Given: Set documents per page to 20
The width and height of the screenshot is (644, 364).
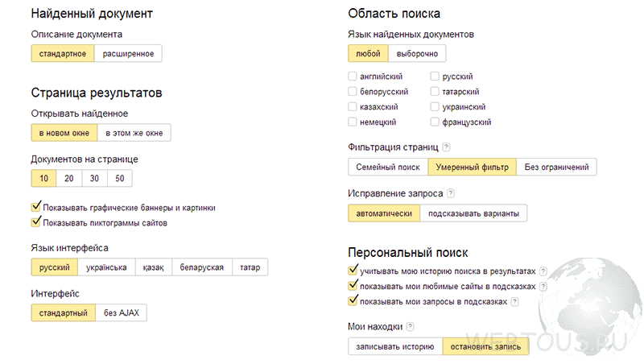Looking at the screenshot, I should [69, 178].
